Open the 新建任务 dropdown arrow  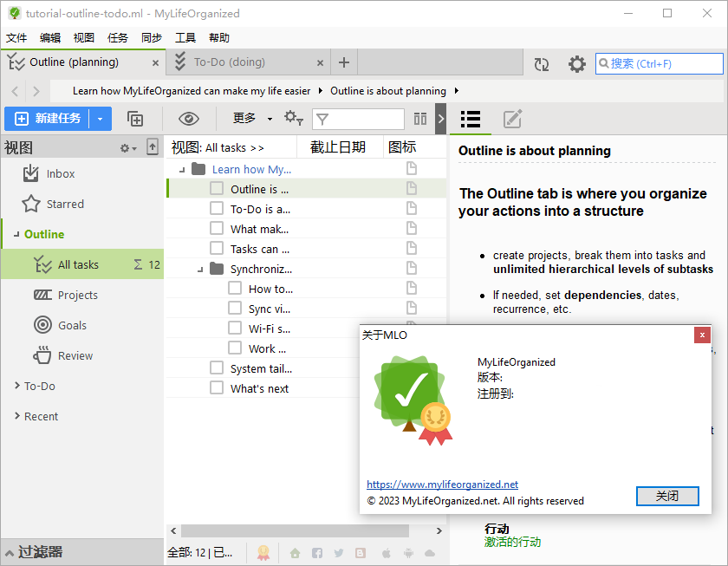[x=101, y=119]
